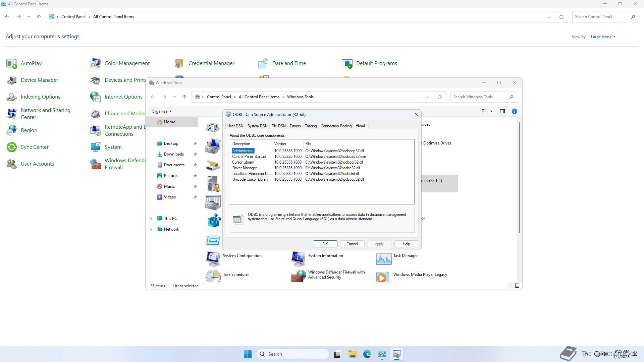Open the Windows Start menu
This screenshot has height=362, width=644.
pyautogui.click(x=248, y=354)
